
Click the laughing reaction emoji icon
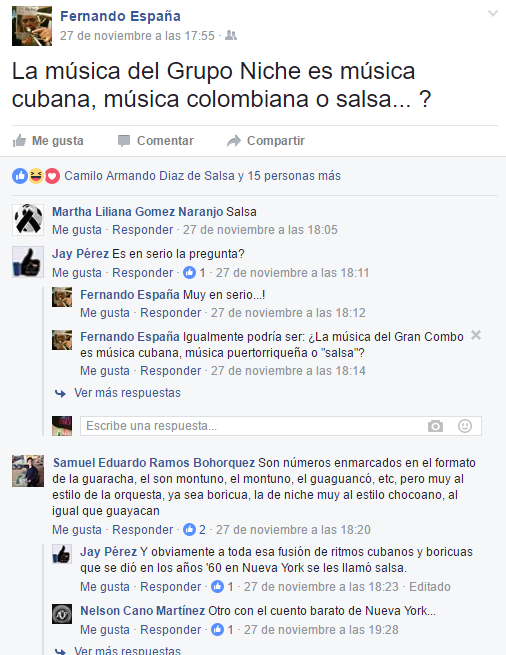click(x=36, y=176)
